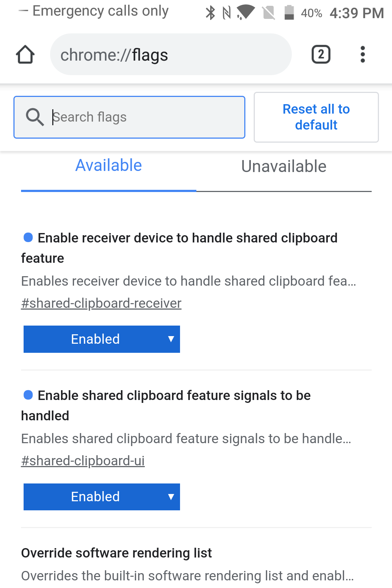This screenshot has width=392, height=588.
Task: Open the three-dot Chrome menu
Action: pyautogui.click(x=362, y=55)
